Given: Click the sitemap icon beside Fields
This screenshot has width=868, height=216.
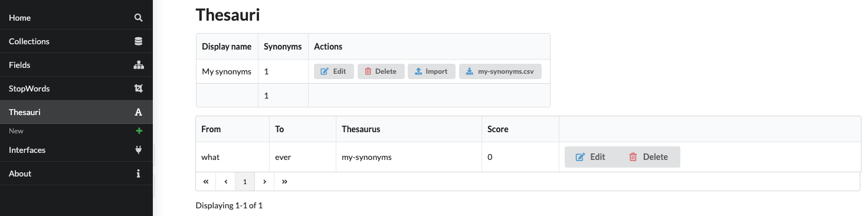Looking at the screenshot, I should [139, 65].
